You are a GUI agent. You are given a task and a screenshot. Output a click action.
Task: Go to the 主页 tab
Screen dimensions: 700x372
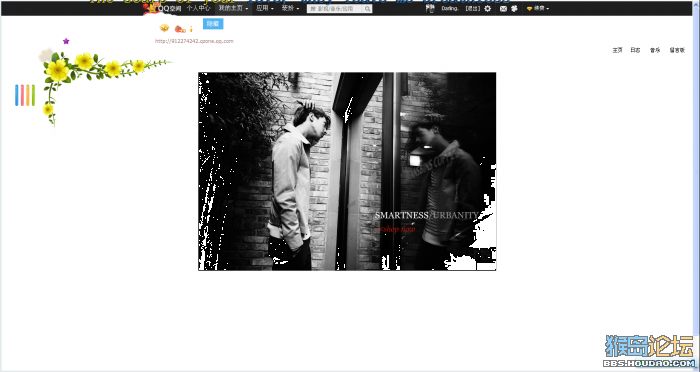coord(617,50)
